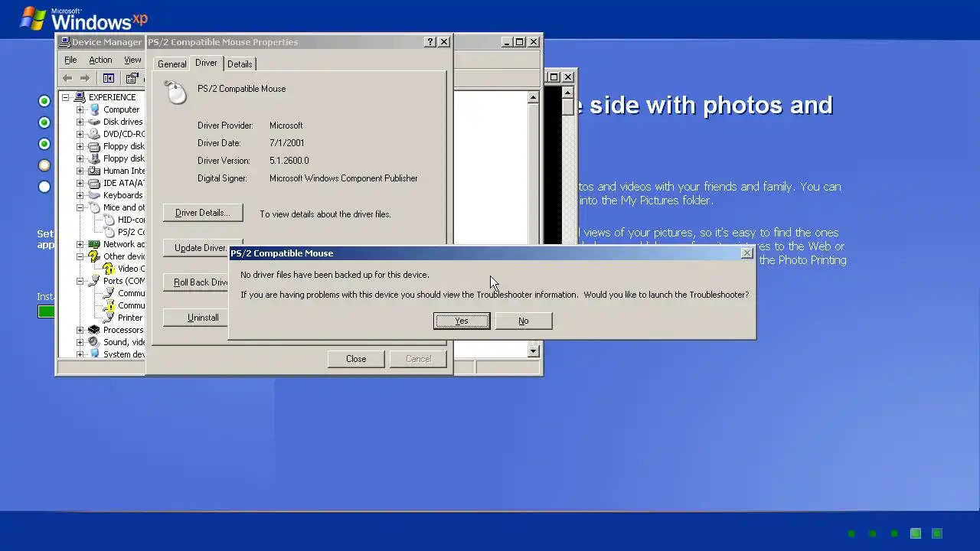
Task: Open the Action menu in Device Manager
Action: tap(100, 60)
